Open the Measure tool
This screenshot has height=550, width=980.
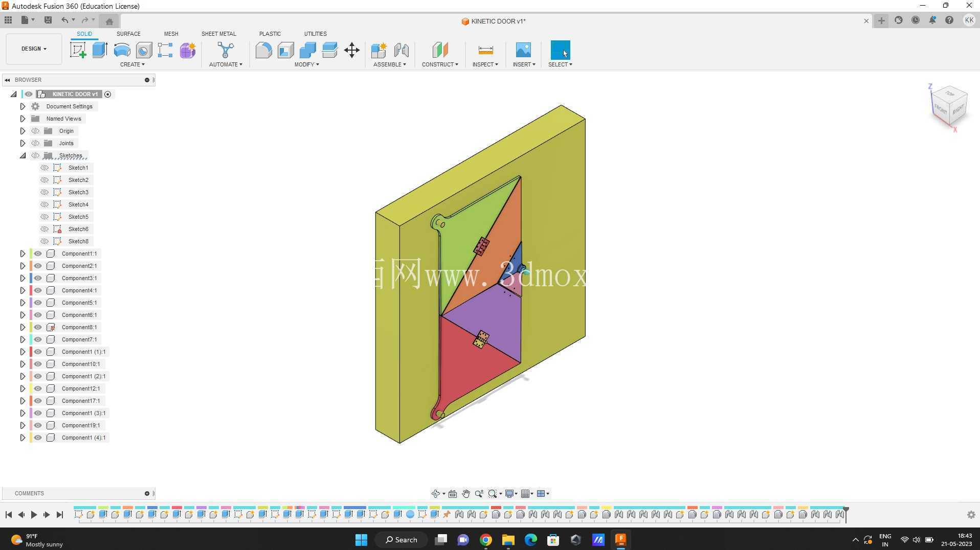tap(485, 50)
